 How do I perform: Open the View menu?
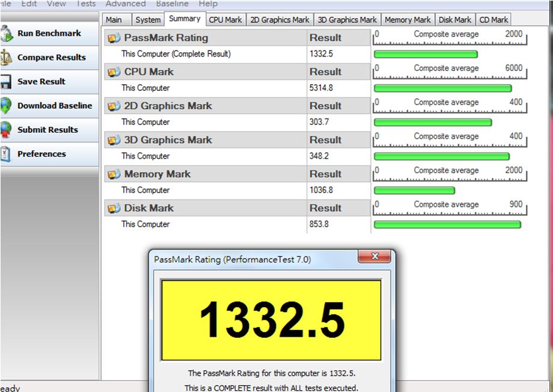pyautogui.click(x=56, y=4)
